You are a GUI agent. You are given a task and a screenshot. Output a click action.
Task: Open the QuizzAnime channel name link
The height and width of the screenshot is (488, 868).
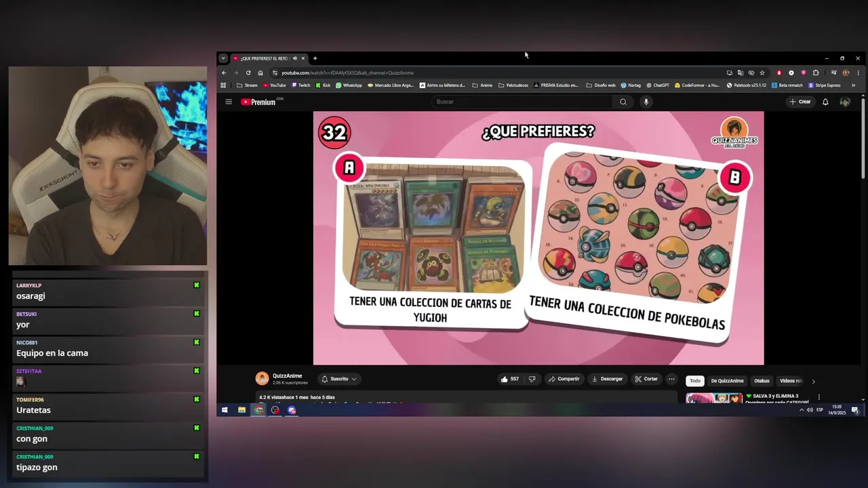[x=287, y=376]
